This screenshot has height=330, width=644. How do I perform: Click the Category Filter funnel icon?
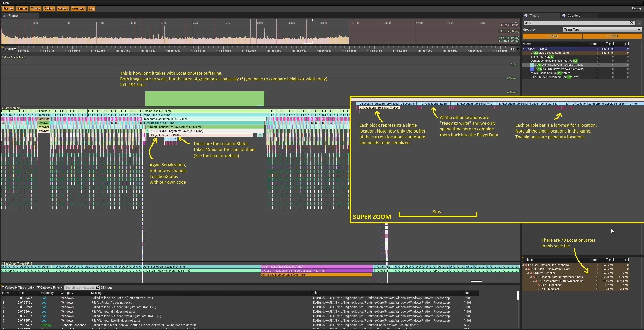point(38,288)
